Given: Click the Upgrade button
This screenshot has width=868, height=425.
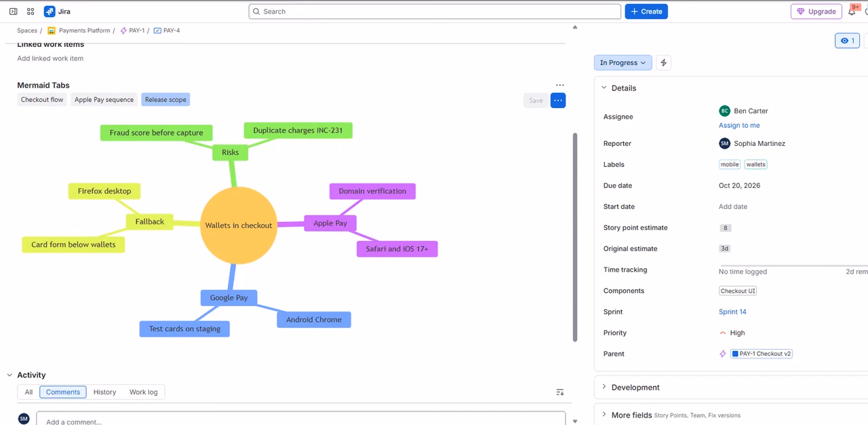Looking at the screenshot, I should (816, 12).
